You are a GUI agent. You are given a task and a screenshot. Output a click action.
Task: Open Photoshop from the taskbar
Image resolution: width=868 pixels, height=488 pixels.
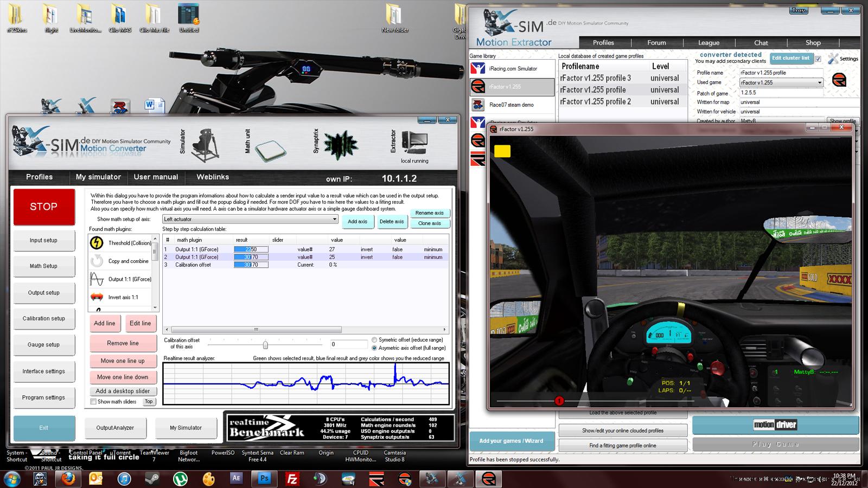tap(264, 478)
